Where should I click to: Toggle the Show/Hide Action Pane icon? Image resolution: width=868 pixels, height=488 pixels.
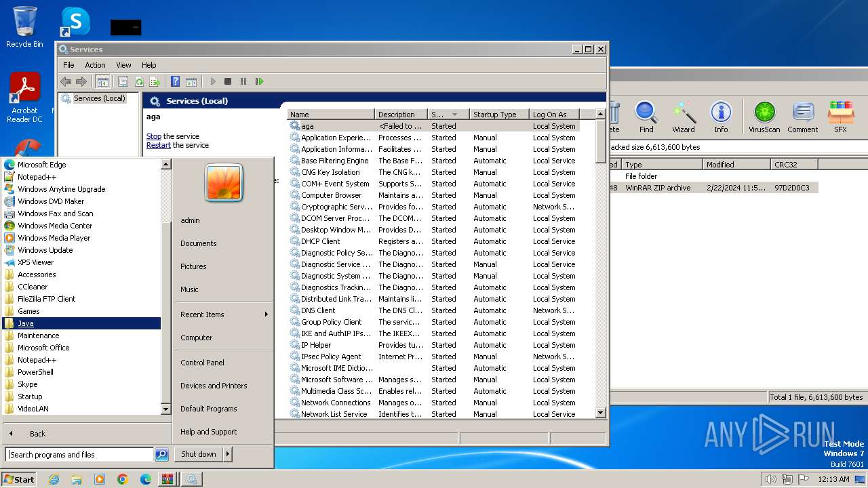click(191, 81)
